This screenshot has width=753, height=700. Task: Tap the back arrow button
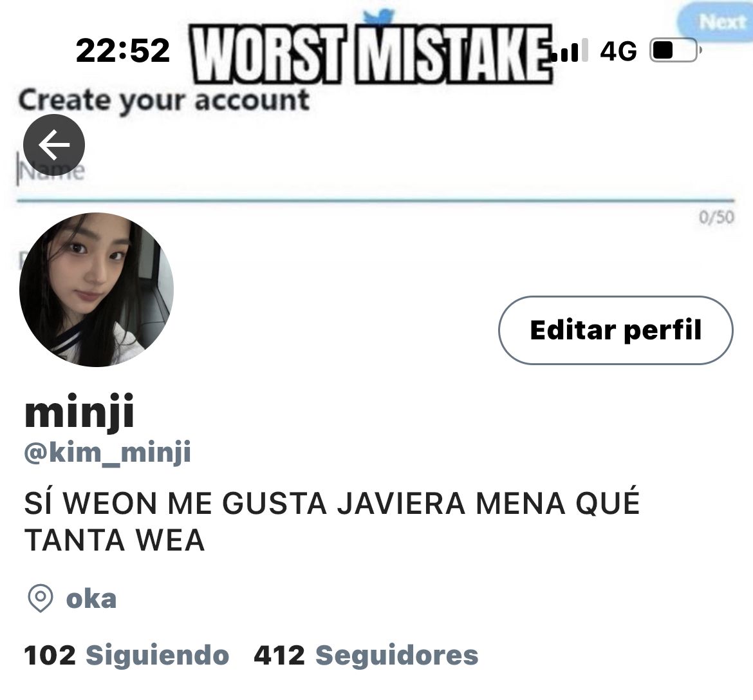[54, 145]
